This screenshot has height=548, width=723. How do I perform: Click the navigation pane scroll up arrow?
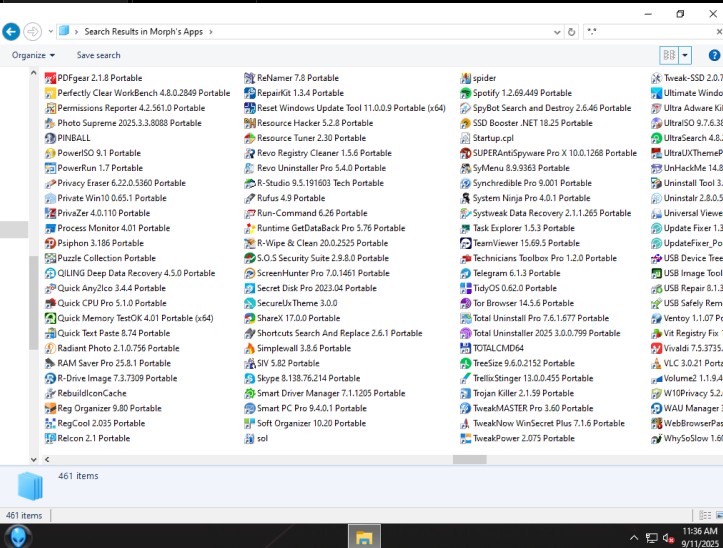pyautogui.click(x=33, y=73)
